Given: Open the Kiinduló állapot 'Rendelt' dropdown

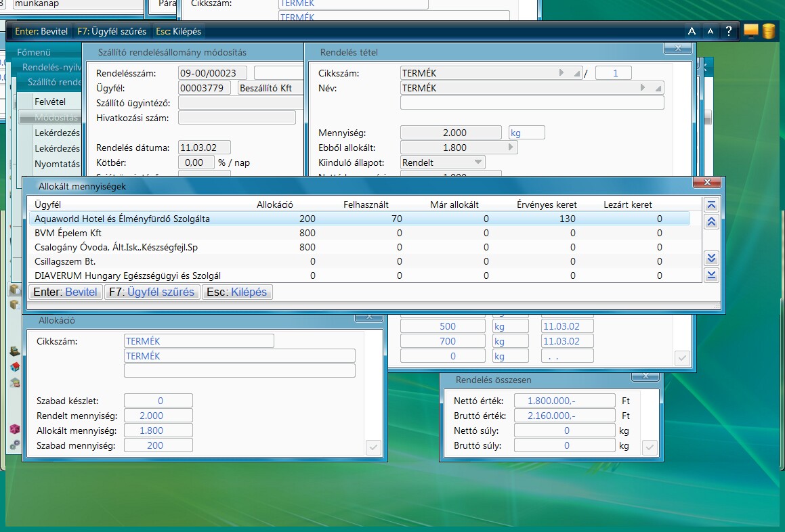Looking at the screenshot, I should [x=478, y=162].
